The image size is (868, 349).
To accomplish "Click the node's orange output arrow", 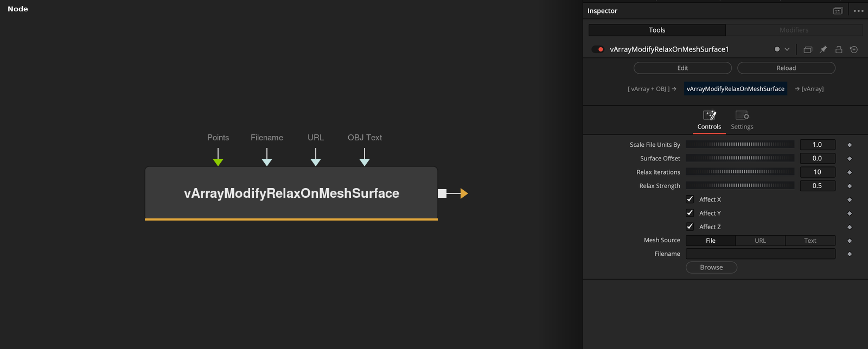I will (x=464, y=193).
